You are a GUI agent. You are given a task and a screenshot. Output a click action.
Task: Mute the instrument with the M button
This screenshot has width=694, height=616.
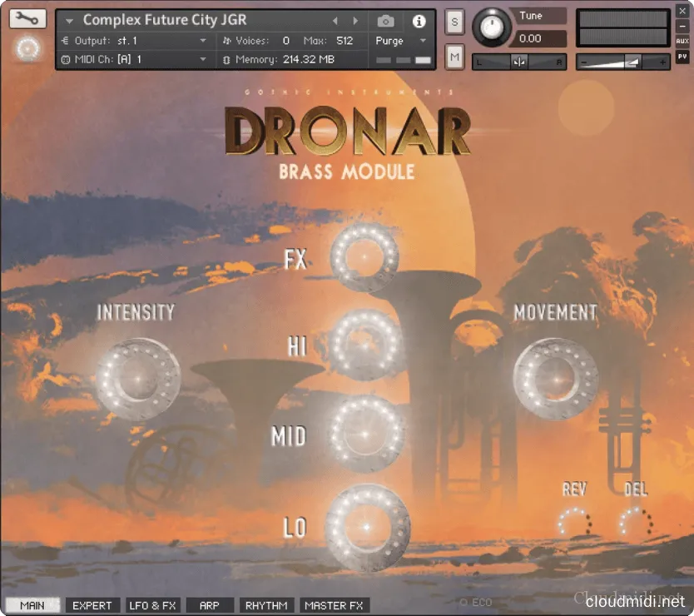(454, 57)
